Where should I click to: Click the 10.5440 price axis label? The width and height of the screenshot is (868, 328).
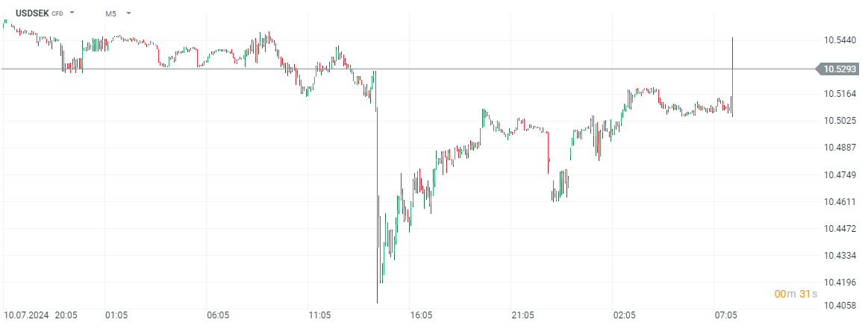tap(840, 40)
